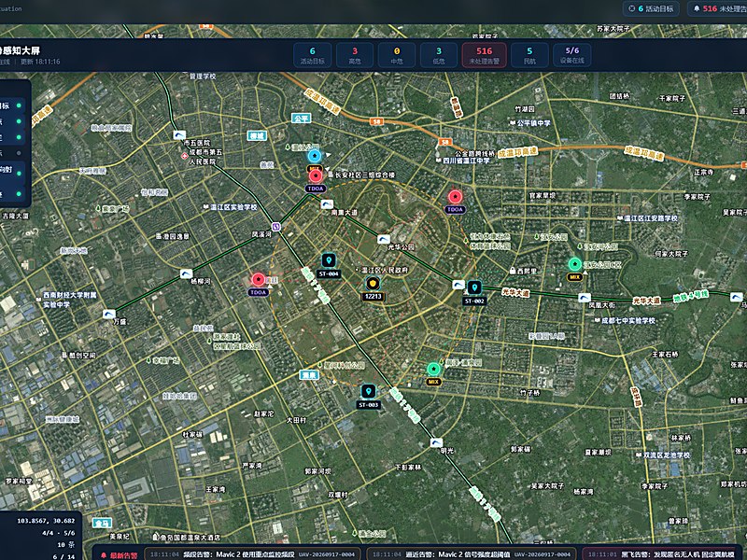Viewport: 747px width, 560px height.
Task: Open red TDOA target east of 杨柳河
Action: pos(259,279)
